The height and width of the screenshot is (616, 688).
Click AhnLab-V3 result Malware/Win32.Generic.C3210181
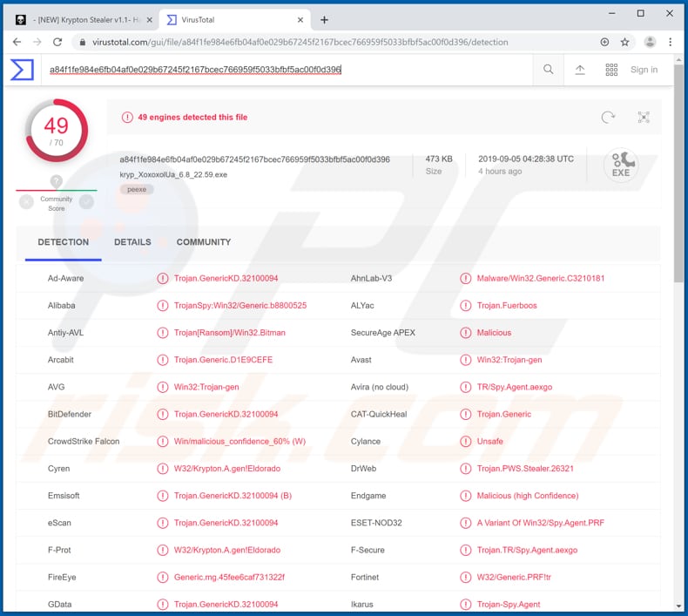click(541, 278)
